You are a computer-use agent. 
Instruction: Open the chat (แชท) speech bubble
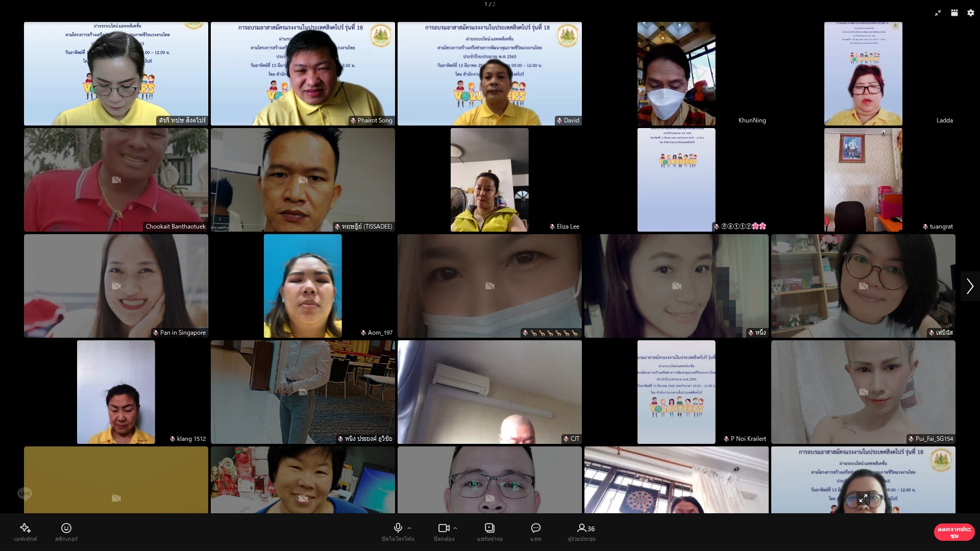[535, 528]
